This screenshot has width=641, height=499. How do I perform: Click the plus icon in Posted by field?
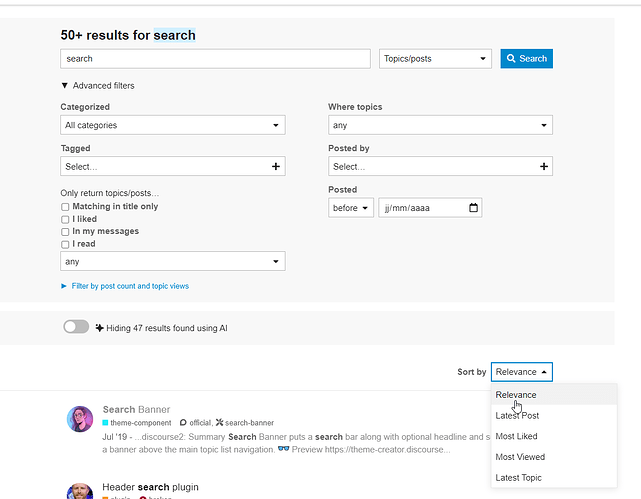[544, 166]
